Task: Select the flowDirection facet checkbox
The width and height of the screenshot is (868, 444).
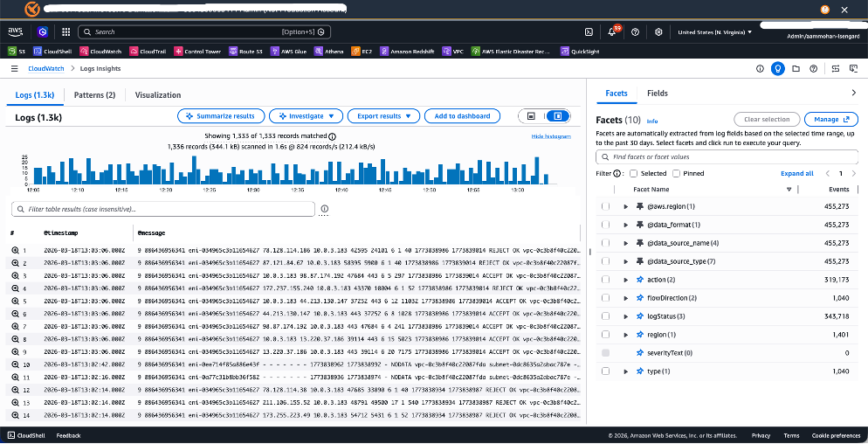Action: (x=606, y=298)
